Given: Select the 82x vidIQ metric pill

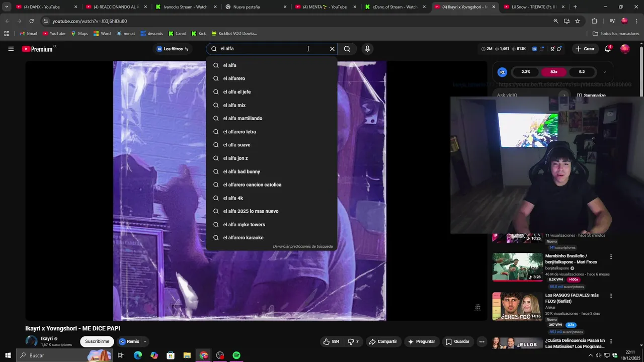Looking at the screenshot, I should [553, 72].
